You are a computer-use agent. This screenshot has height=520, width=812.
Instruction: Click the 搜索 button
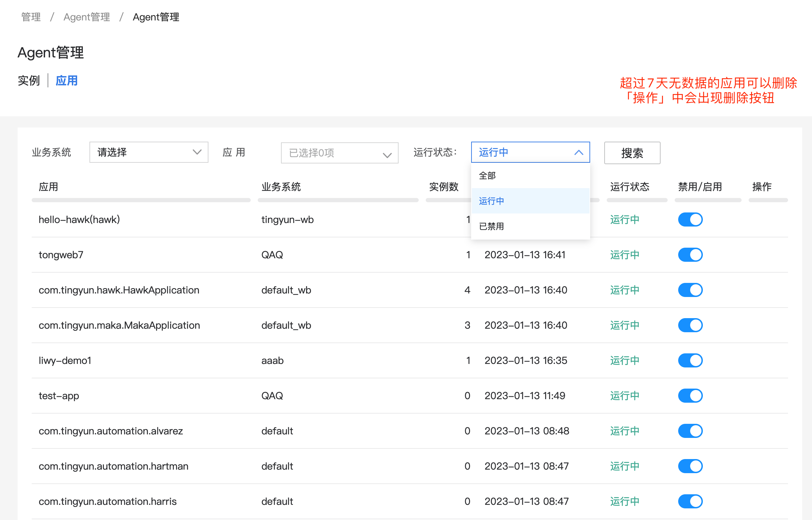click(632, 153)
